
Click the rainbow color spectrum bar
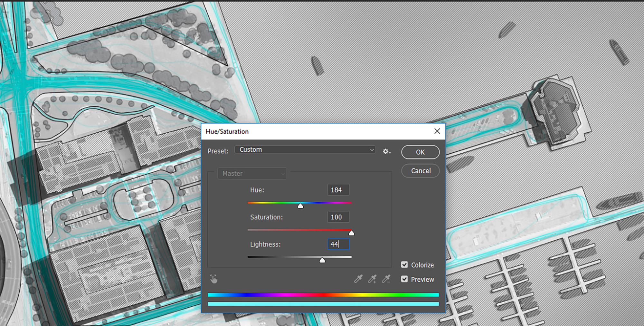[x=323, y=295]
